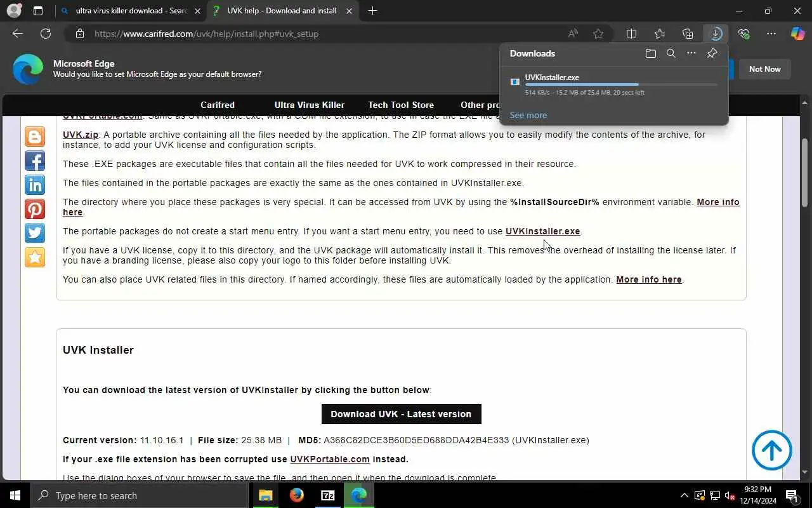
Task: Follow the UVKInstaller.exe link in text
Action: 542,231
